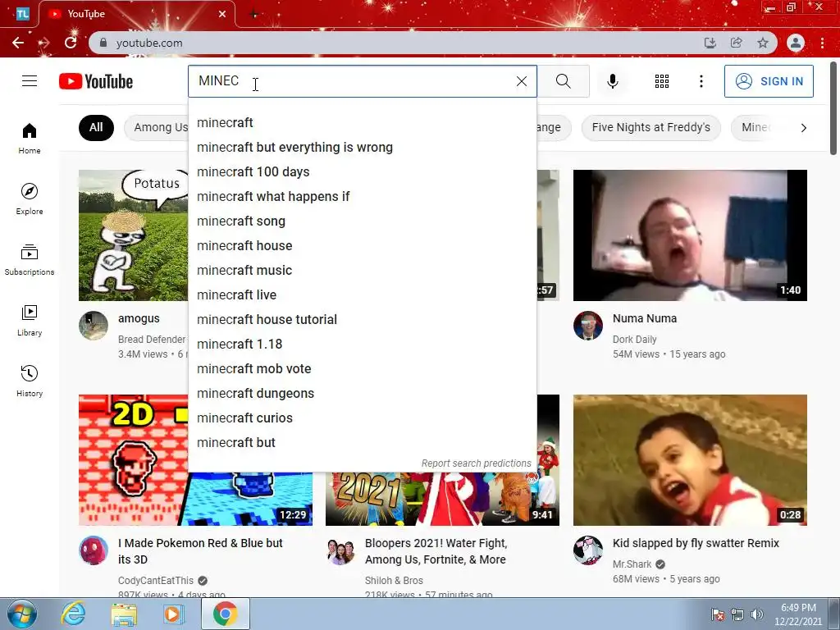This screenshot has width=840, height=630.
Task: Click inside the MINEC search field
Action: click(x=351, y=81)
